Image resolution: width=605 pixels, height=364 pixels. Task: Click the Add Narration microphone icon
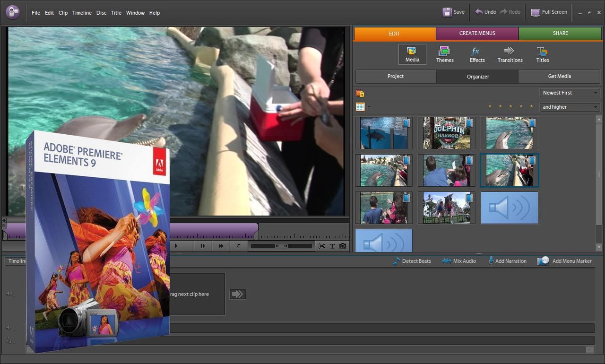pyautogui.click(x=491, y=261)
